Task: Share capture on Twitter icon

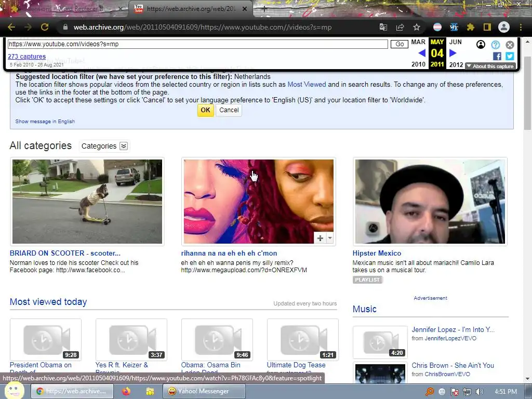Action: click(x=510, y=56)
